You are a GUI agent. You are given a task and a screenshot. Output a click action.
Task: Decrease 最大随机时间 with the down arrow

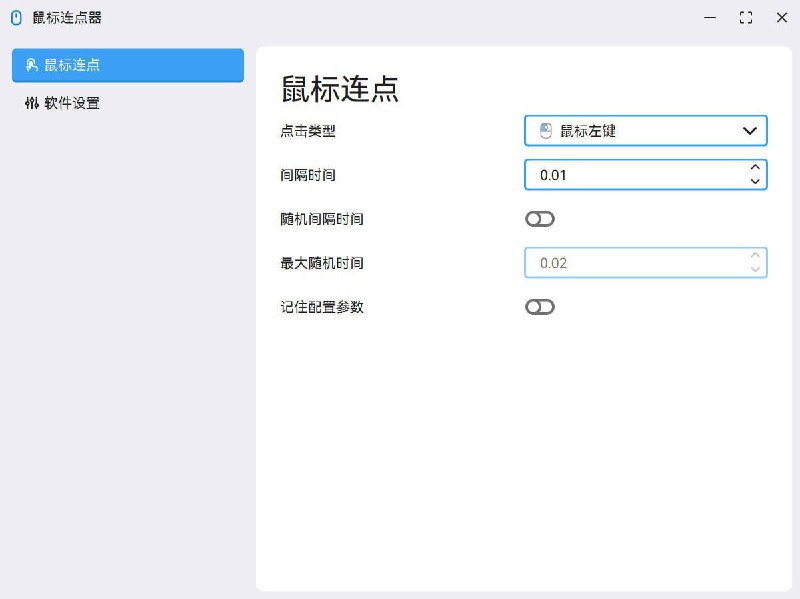[755, 270]
